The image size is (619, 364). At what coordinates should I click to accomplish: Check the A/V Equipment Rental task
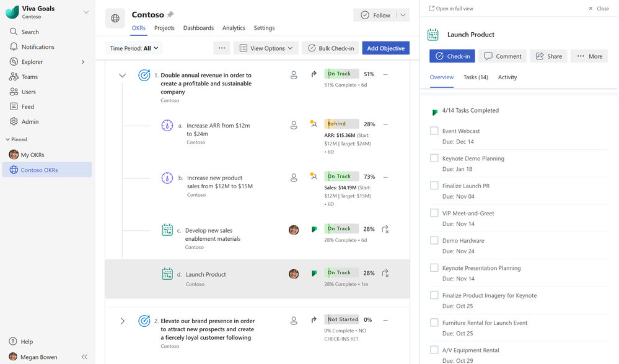(434, 350)
